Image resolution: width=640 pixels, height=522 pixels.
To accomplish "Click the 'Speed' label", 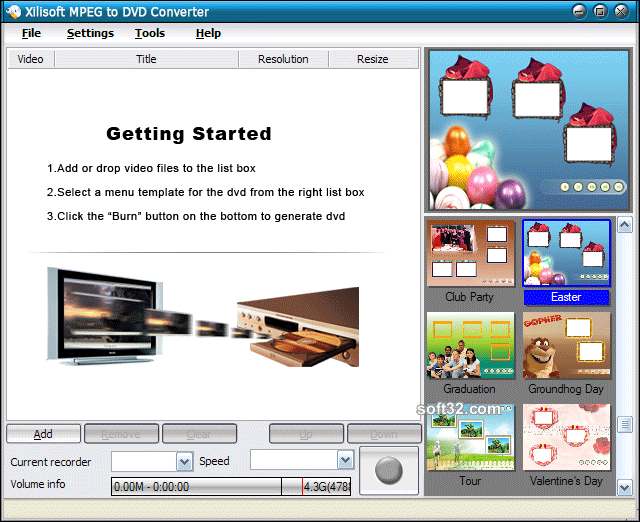I will click(x=214, y=461).
